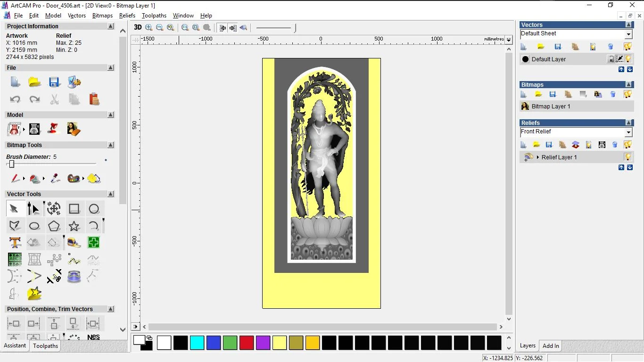This screenshot has width=644, height=362.
Task: Click the lock toggle on Default Layer
Action: [611, 58]
